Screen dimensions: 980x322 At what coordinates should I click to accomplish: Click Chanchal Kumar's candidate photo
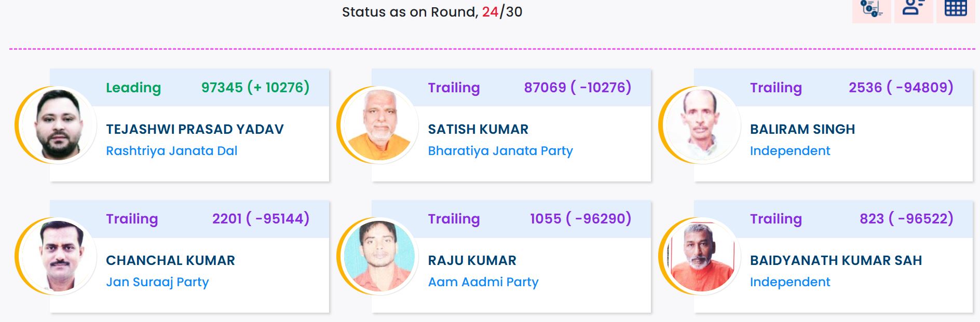pyautogui.click(x=58, y=256)
